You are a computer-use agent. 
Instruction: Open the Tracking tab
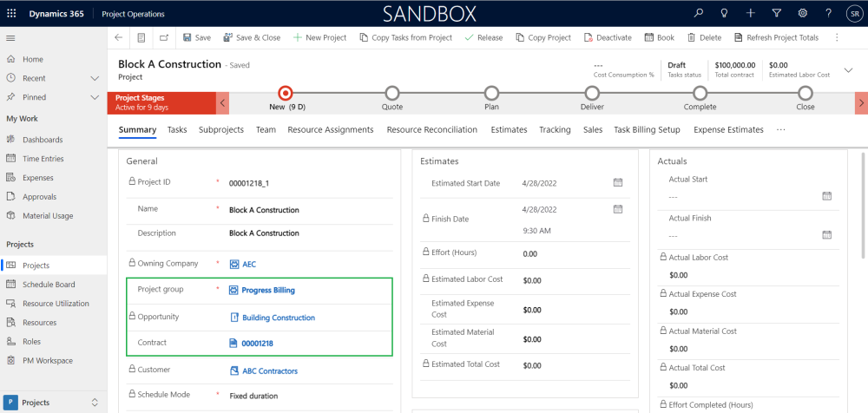pos(555,129)
